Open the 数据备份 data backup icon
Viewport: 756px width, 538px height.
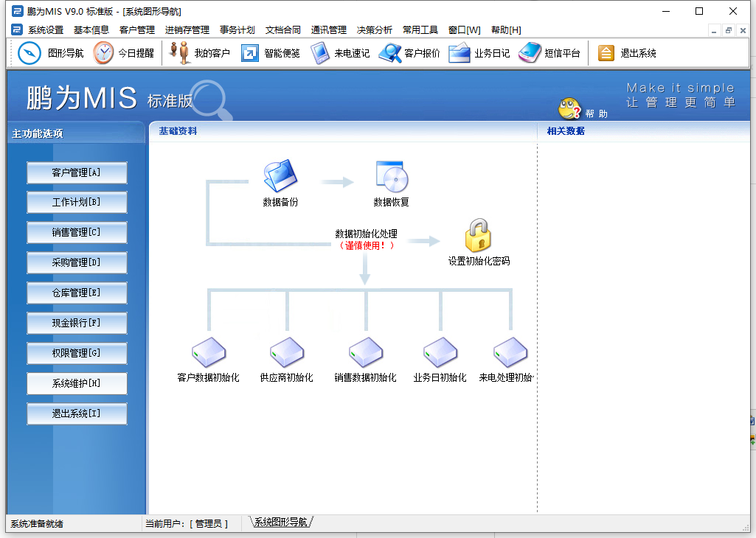280,177
